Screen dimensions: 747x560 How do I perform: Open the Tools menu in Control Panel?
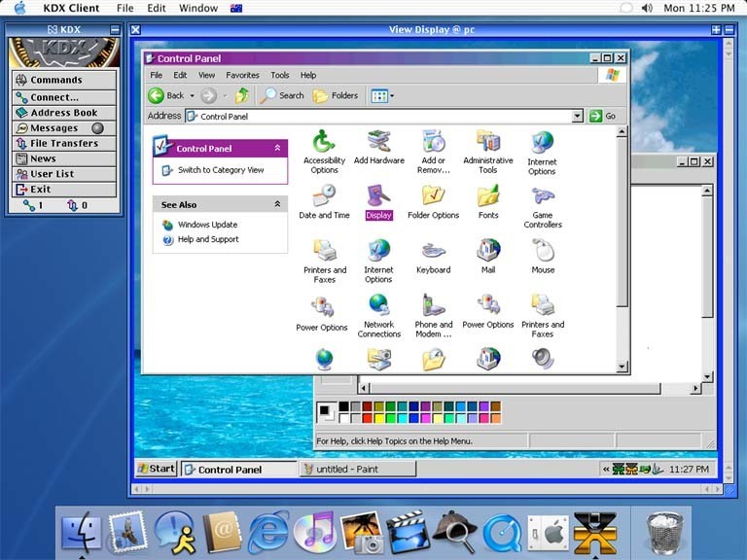(280, 75)
